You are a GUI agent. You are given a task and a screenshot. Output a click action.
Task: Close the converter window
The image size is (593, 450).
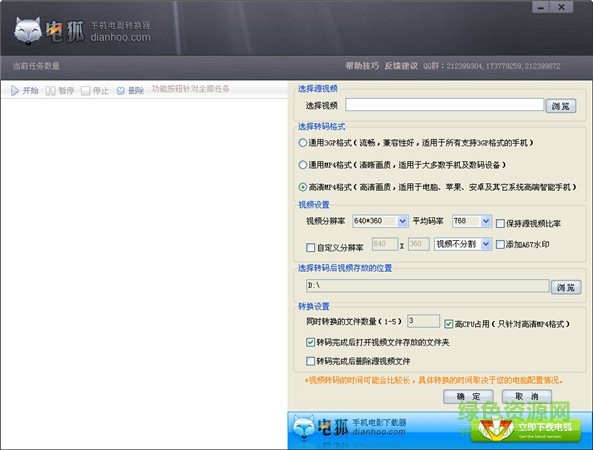tap(562, 7)
